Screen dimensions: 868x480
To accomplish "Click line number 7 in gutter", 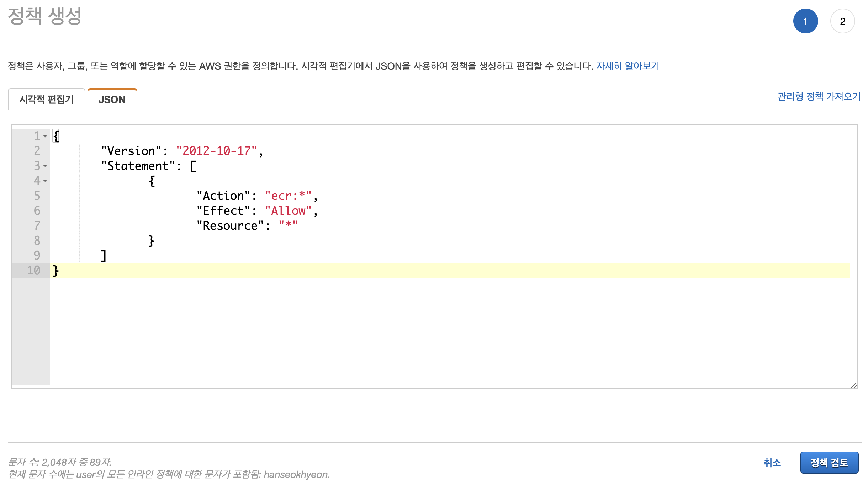I will point(37,226).
